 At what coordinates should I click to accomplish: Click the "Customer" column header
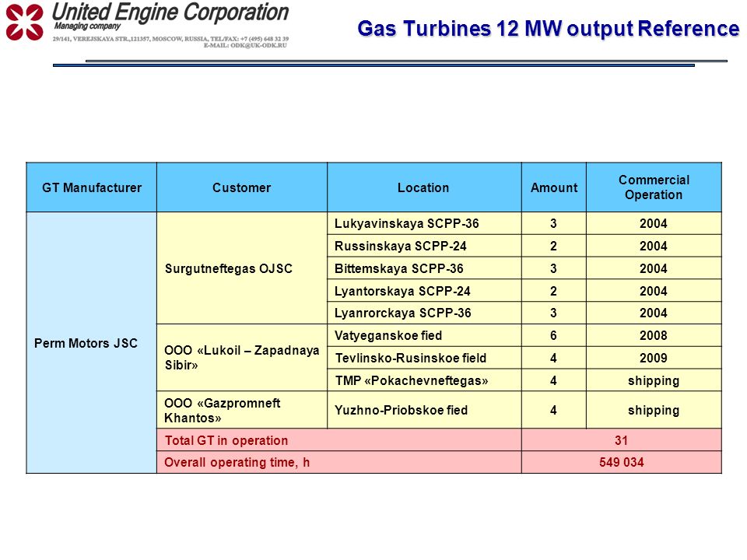(241, 187)
